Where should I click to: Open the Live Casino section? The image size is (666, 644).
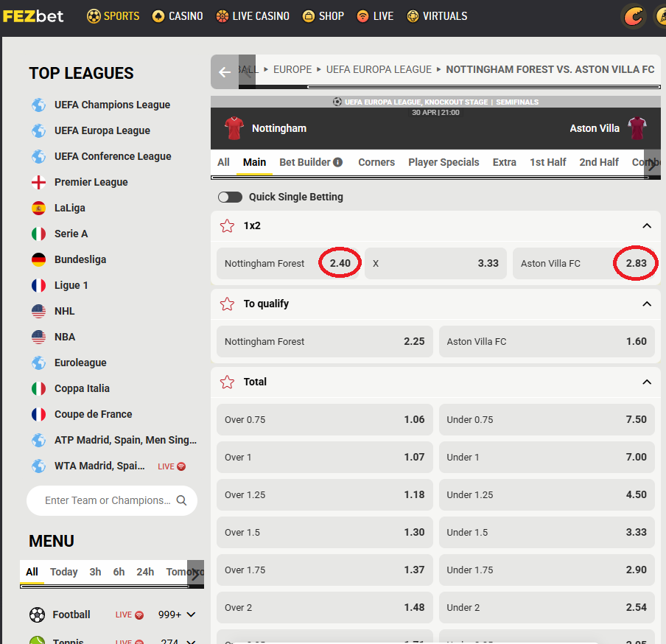coord(253,16)
